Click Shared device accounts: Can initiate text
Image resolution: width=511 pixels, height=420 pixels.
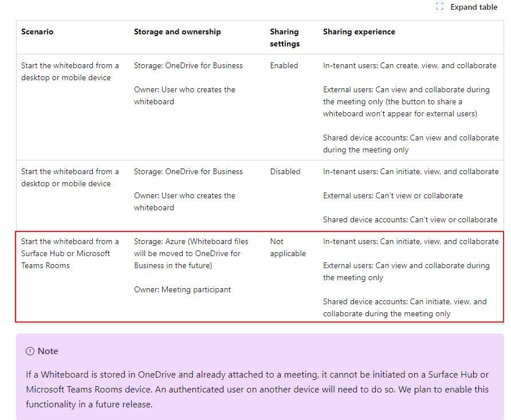click(x=404, y=308)
